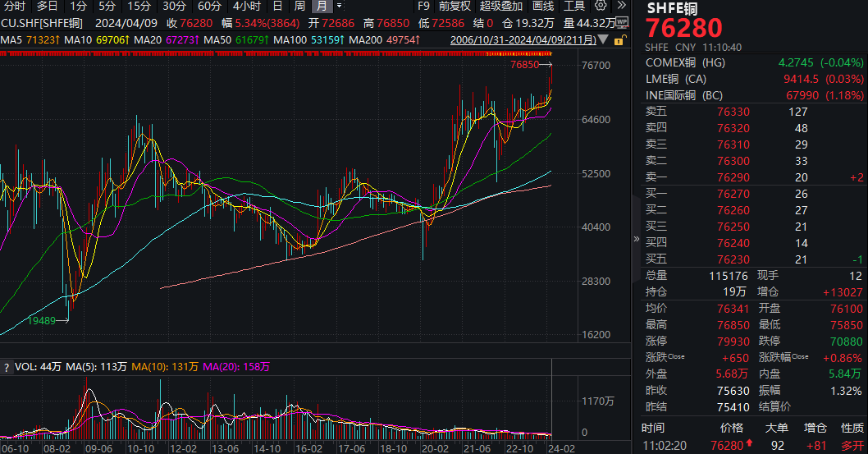Select the 60分 timeframe tab
Viewport: 868px width, 454px height.
[209, 6]
